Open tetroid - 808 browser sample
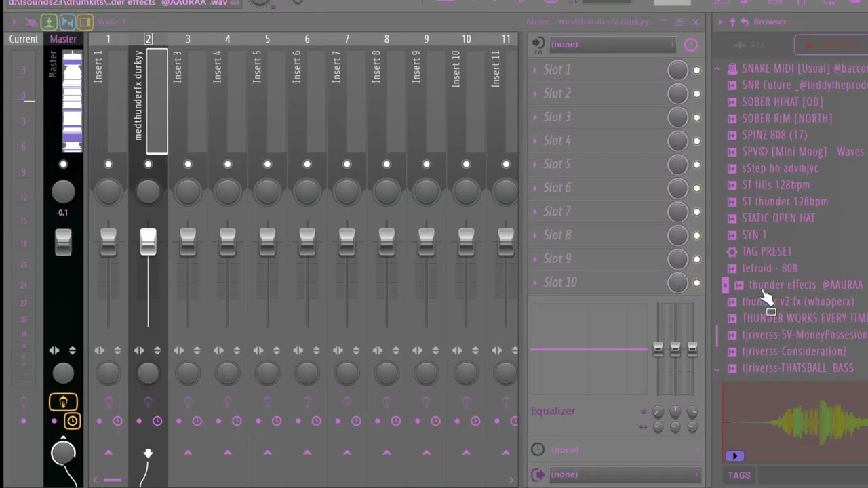868x488 pixels. coord(769,268)
